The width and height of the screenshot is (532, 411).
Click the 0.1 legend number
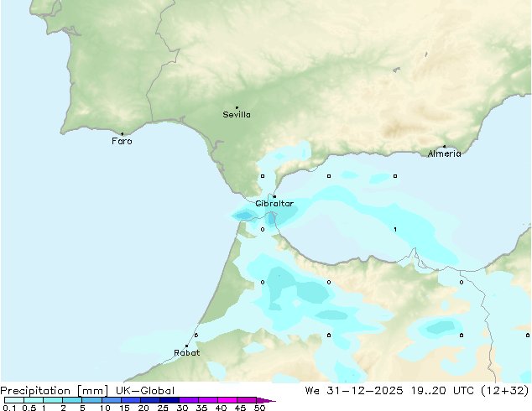click(8, 408)
